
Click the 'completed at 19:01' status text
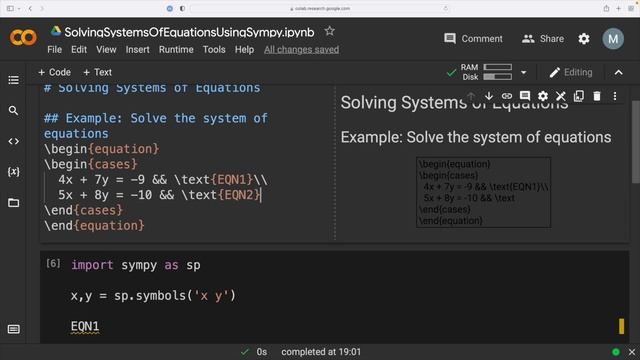(321, 352)
